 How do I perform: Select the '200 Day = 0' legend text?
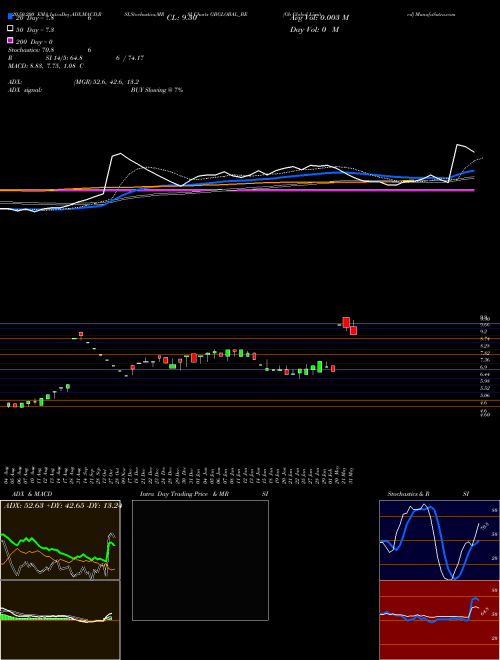coord(34,42)
